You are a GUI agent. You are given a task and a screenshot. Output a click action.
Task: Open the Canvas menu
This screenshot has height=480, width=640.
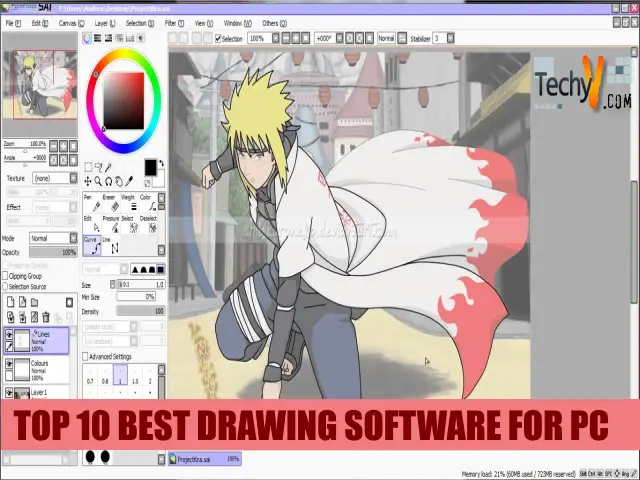tap(71, 23)
